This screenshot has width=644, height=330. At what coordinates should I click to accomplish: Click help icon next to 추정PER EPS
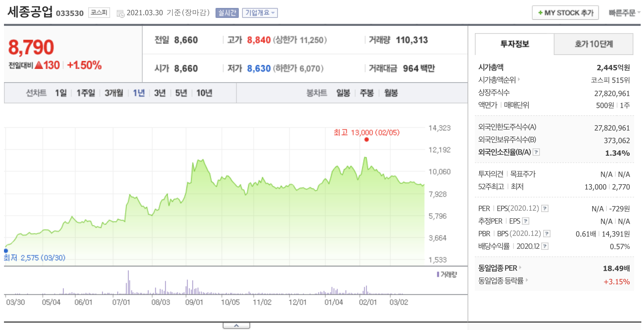tap(526, 221)
